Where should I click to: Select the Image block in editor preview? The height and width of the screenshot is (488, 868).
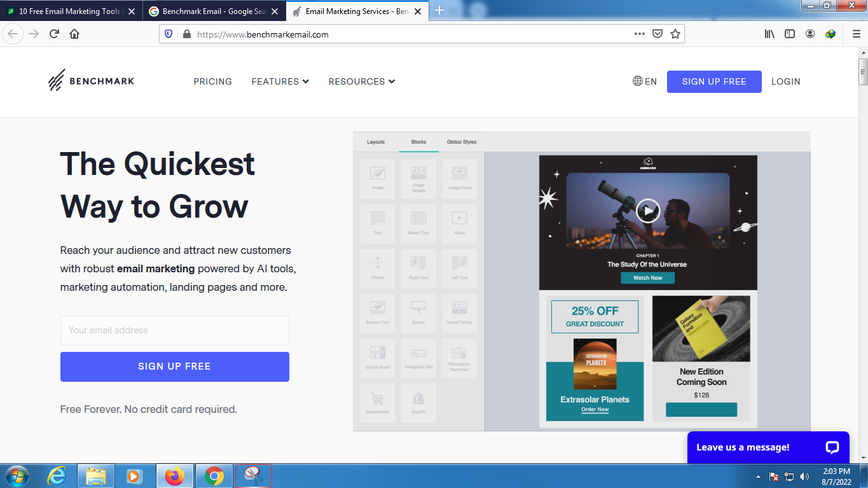378,179
